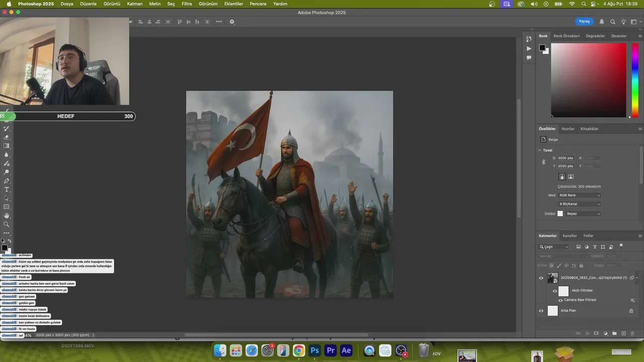
Task: Create a new layer plus icon
Action: point(624,333)
